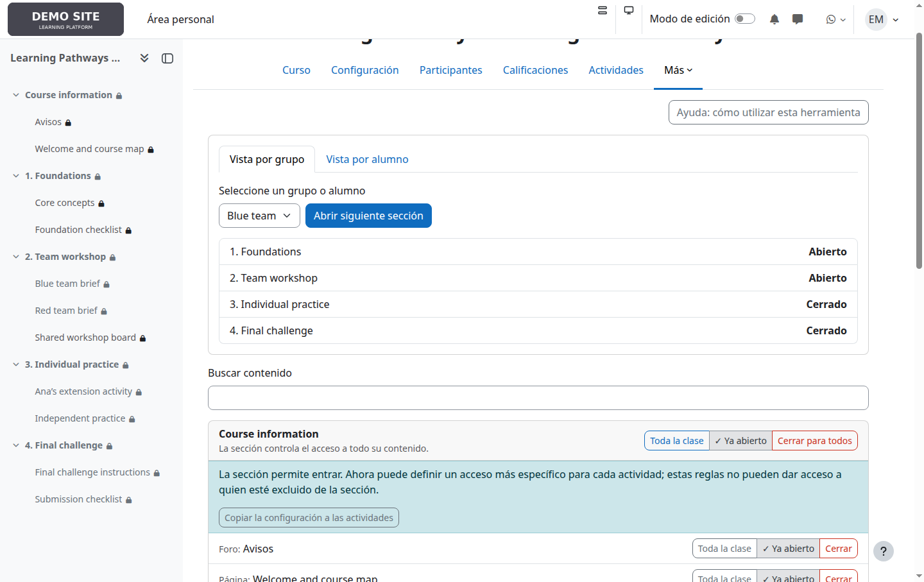This screenshot has width=924, height=582.
Task: Open Ana's extension activity in index
Action: click(x=83, y=391)
